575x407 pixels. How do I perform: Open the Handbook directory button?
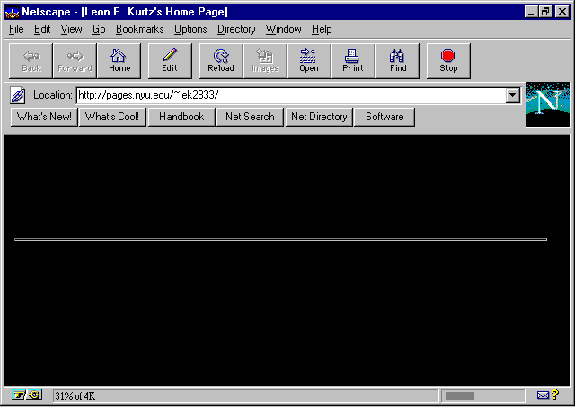pyautogui.click(x=181, y=117)
